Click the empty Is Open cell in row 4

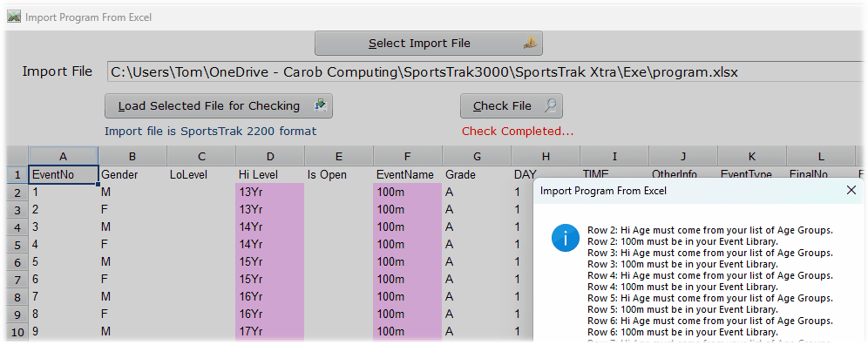[339, 227]
